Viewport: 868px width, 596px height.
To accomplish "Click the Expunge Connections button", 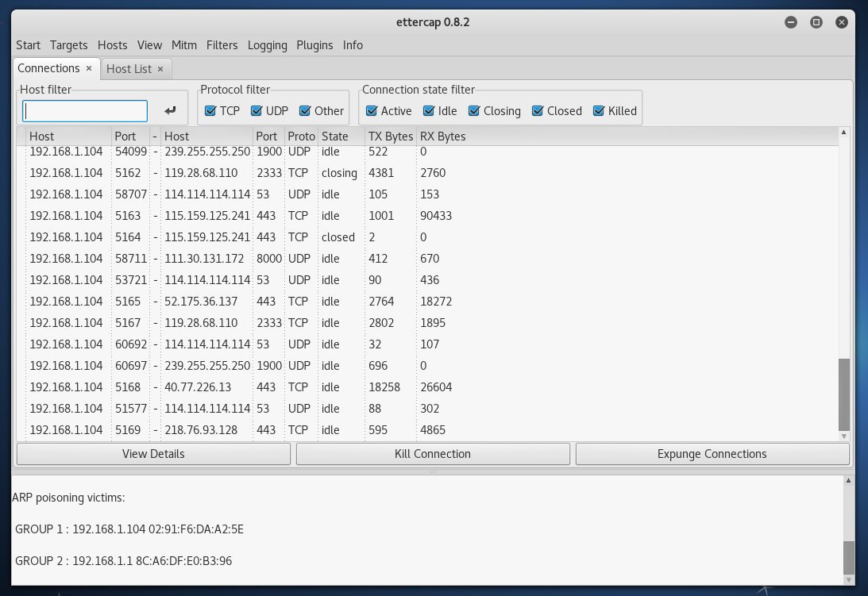I will pyautogui.click(x=712, y=454).
